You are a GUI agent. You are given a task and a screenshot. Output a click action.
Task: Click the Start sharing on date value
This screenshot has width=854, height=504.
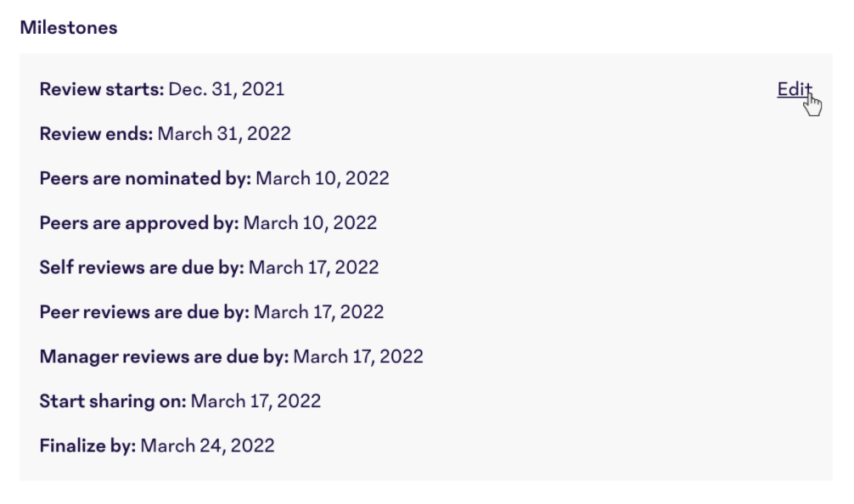pyautogui.click(x=256, y=401)
